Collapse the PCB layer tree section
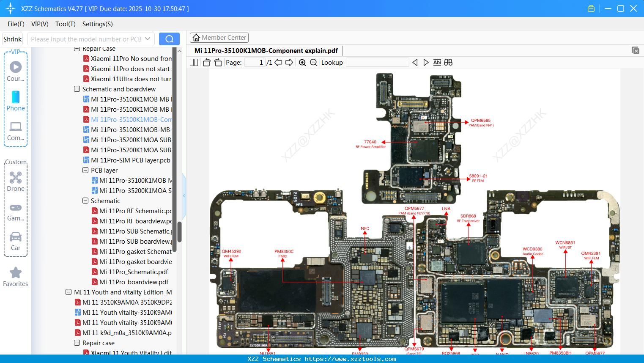Screen dimensions: 644x363 pyautogui.click(x=77, y=170)
